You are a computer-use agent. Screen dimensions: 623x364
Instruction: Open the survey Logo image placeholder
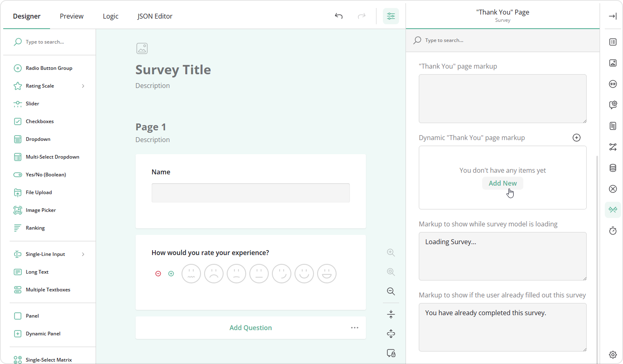[x=142, y=48]
